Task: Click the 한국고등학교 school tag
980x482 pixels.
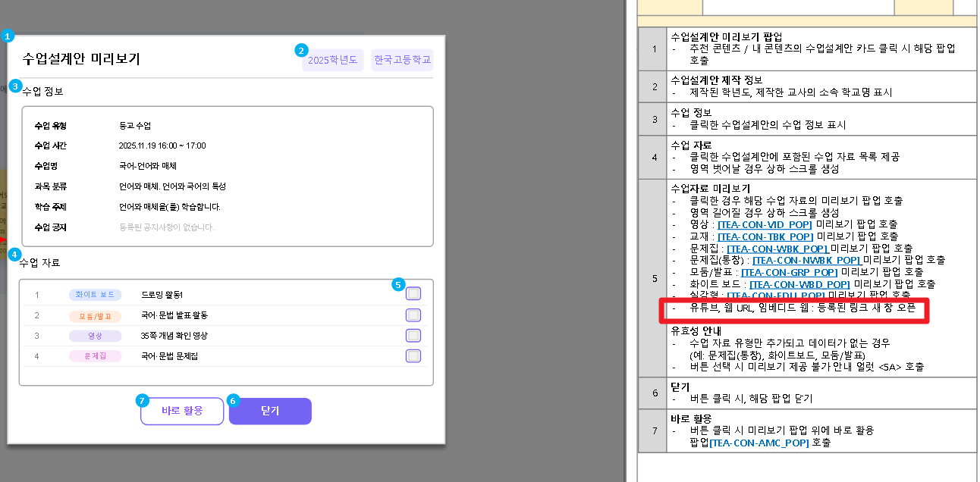Action: tap(402, 61)
